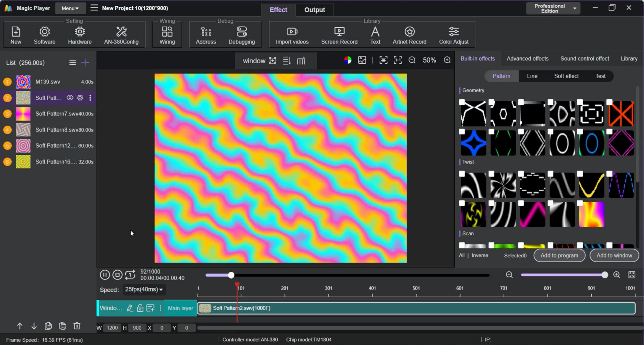Toggle loop playback button
Image resolution: width=644 pixels, height=345 pixels.
[130, 275]
